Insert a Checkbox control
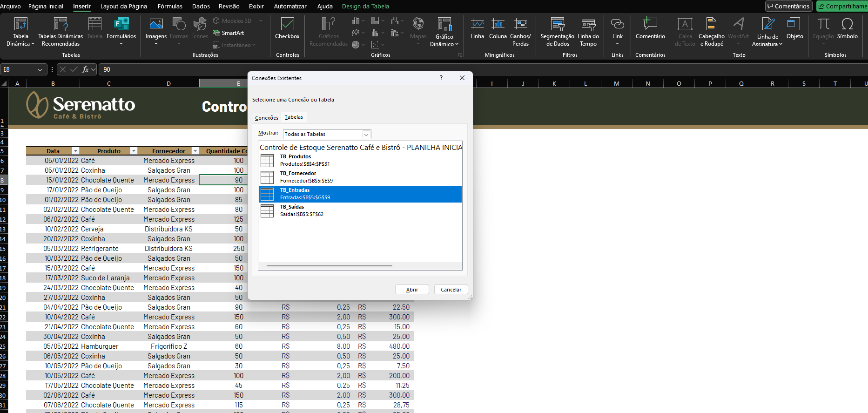 287,28
